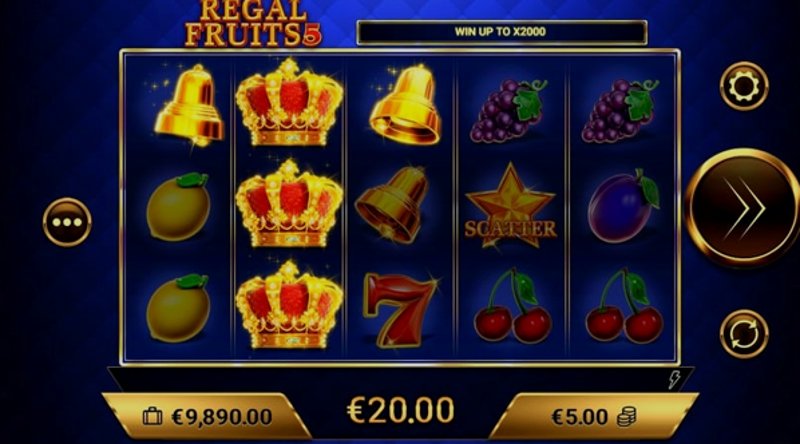Select the €9,890.00 balance display
The image size is (800, 444).
pyautogui.click(x=207, y=416)
